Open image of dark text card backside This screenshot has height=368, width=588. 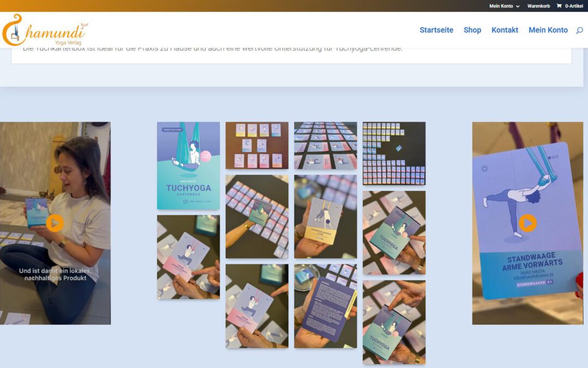pos(326,306)
